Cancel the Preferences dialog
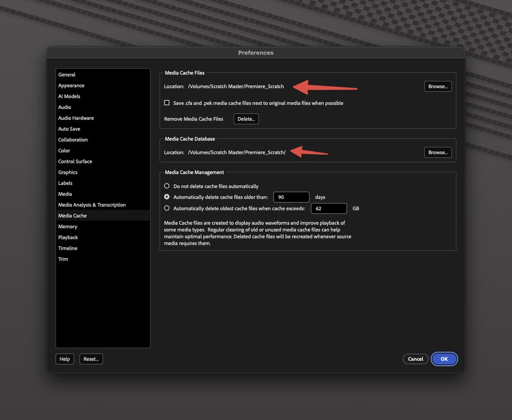Screen dimensions: 512x420 415,359
